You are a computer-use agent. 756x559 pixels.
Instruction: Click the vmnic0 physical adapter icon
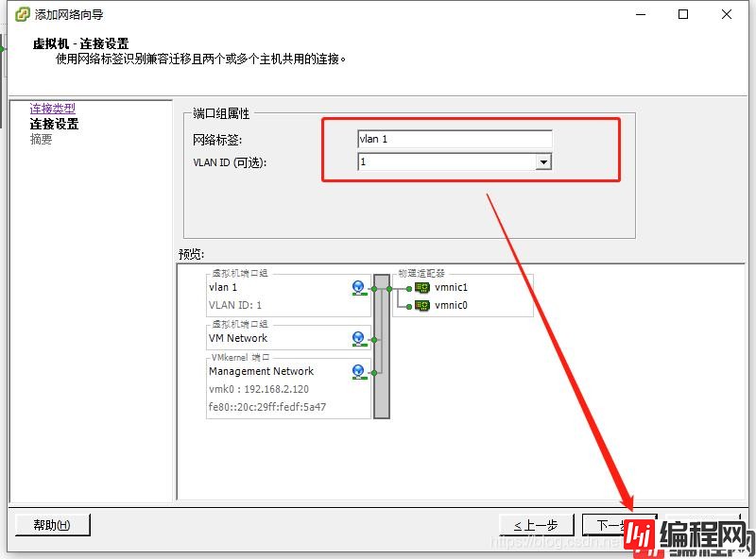pos(422,308)
